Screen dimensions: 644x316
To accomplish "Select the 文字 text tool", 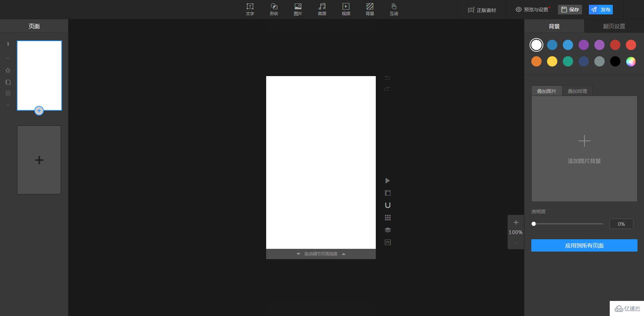I will pos(250,10).
